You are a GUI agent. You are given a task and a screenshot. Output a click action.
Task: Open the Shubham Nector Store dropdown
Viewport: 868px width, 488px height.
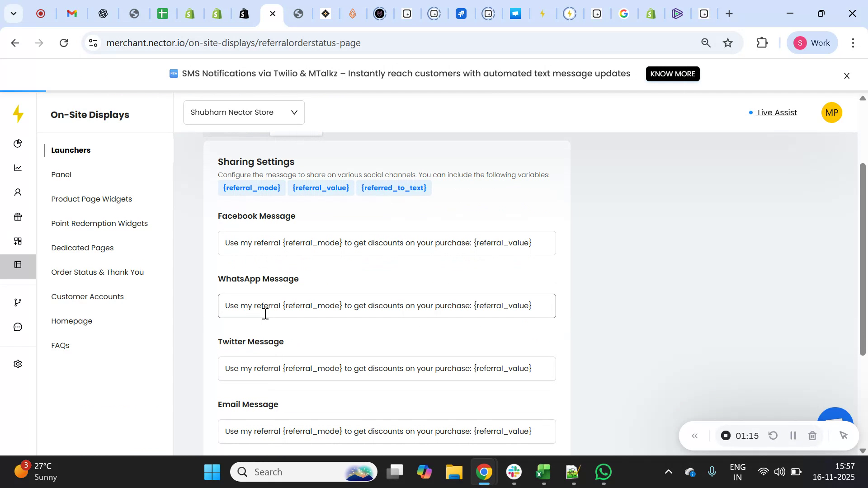244,112
